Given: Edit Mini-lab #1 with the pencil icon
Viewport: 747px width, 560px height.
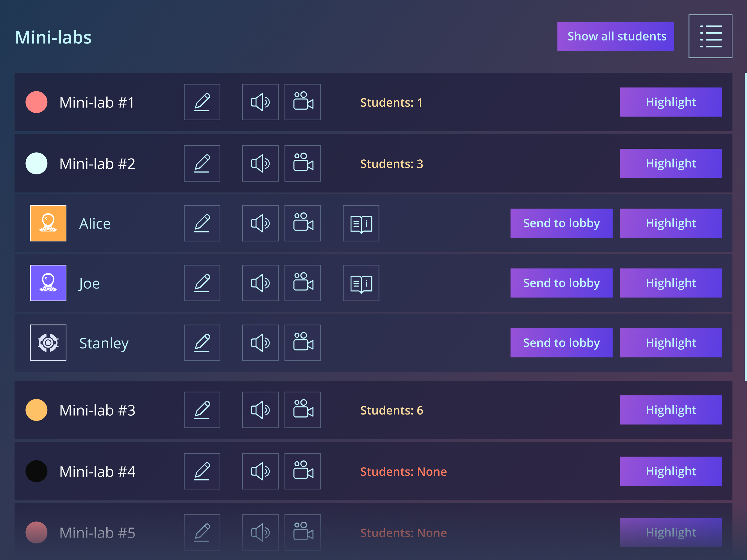Looking at the screenshot, I should [202, 102].
